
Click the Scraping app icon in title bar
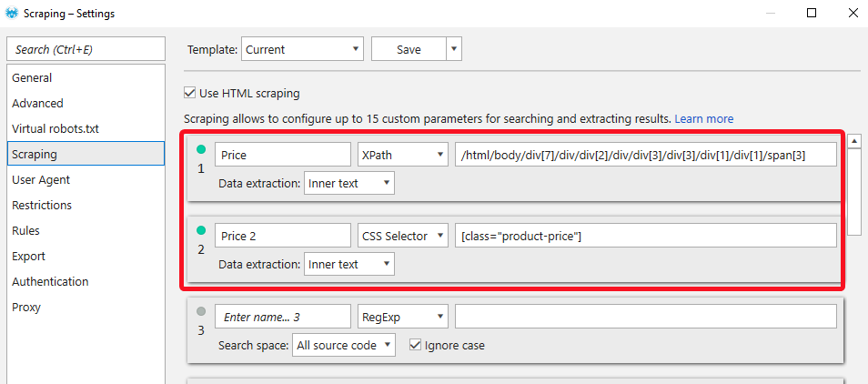tap(11, 13)
